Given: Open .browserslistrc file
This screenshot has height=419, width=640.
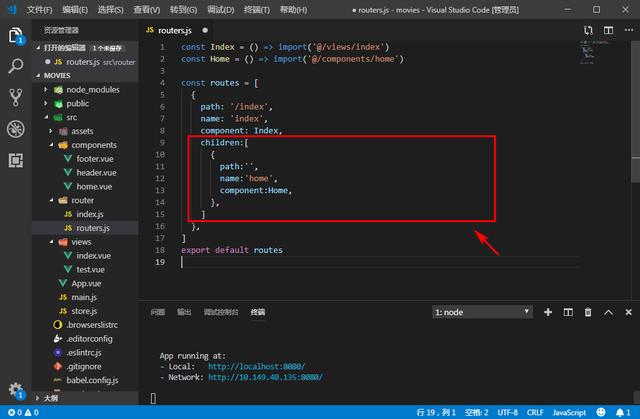Looking at the screenshot, I should pos(92,325).
